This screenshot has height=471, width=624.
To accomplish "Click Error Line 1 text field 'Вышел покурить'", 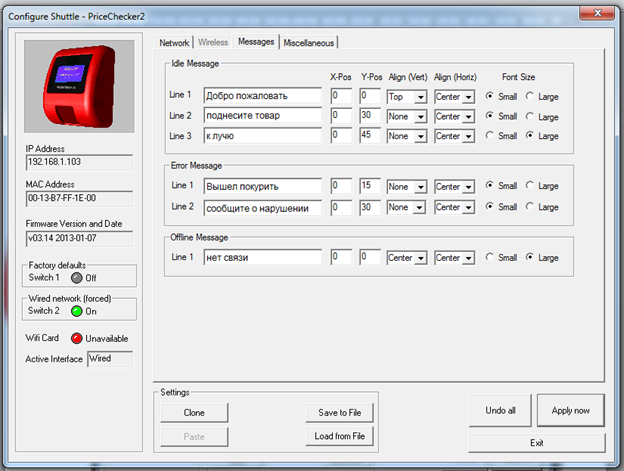I will click(x=263, y=186).
